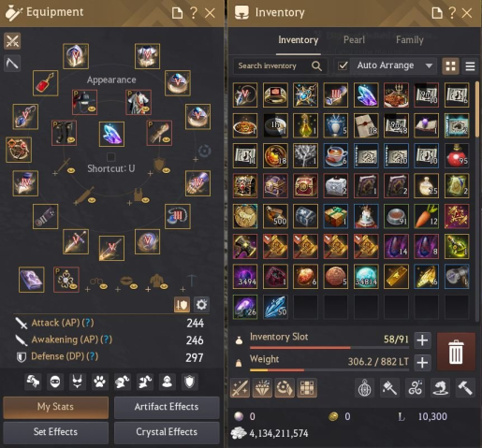This screenshot has height=448, width=482.
Task: Select inventory grid view icon
Action: click(x=450, y=66)
